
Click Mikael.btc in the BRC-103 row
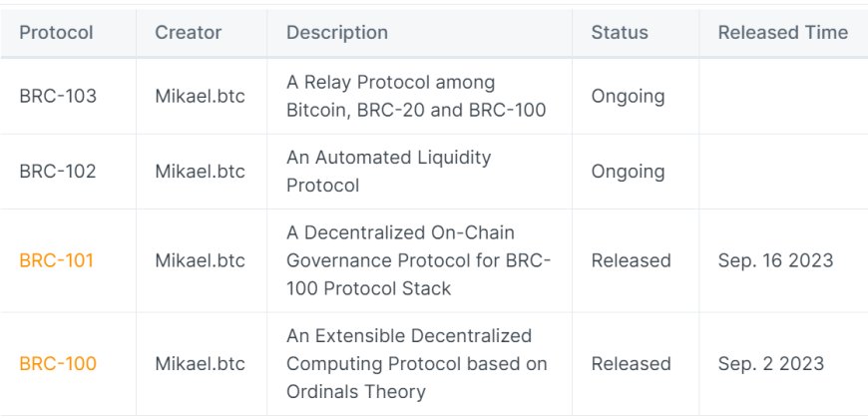tap(200, 97)
